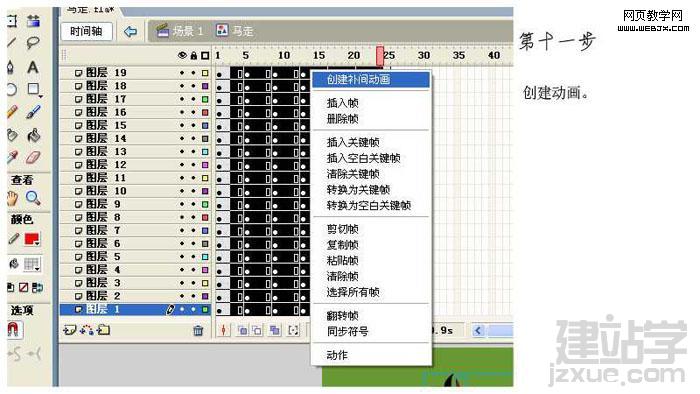700x394 pixels.
Task: Click the back arrow beside 时间轴
Action: 130,31
